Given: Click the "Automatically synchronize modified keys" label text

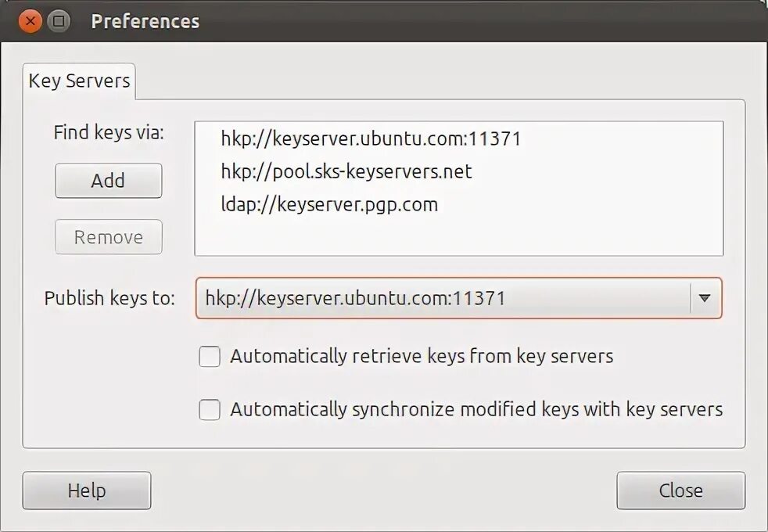Looking at the screenshot, I should point(476,409).
